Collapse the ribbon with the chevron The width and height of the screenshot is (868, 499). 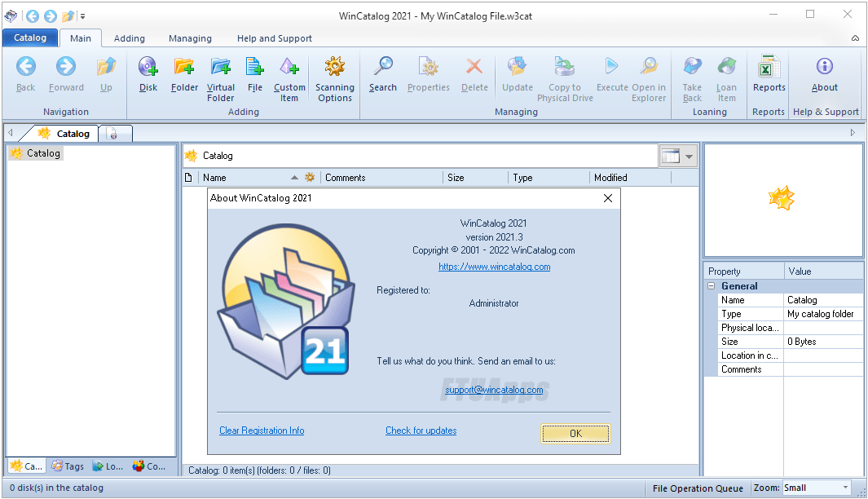pyautogui.click(x=855, y=38)
